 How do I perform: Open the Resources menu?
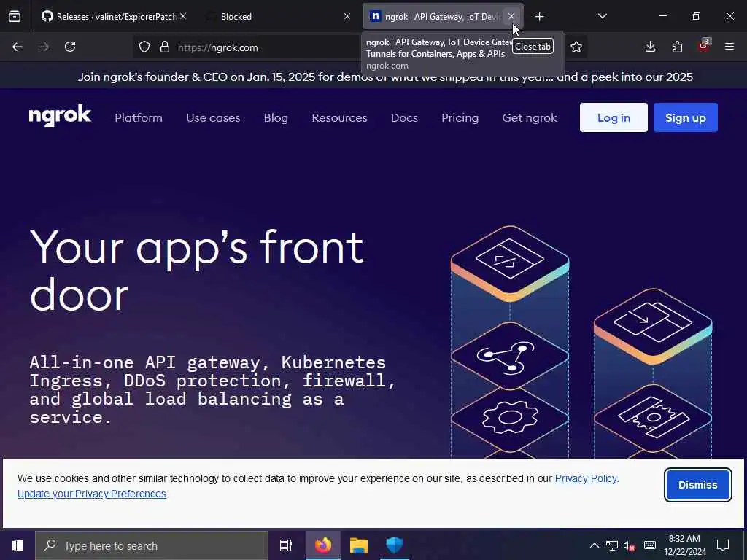tap(339, 117)
